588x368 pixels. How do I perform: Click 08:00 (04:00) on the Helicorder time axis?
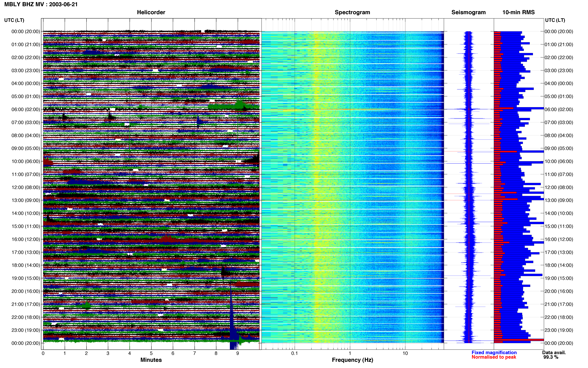[26, 135]
